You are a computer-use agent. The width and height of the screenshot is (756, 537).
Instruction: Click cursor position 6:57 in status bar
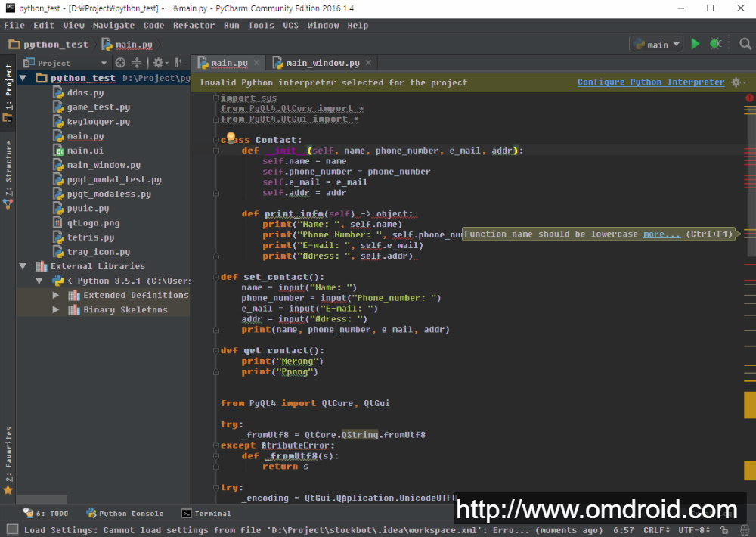point(623,529)
